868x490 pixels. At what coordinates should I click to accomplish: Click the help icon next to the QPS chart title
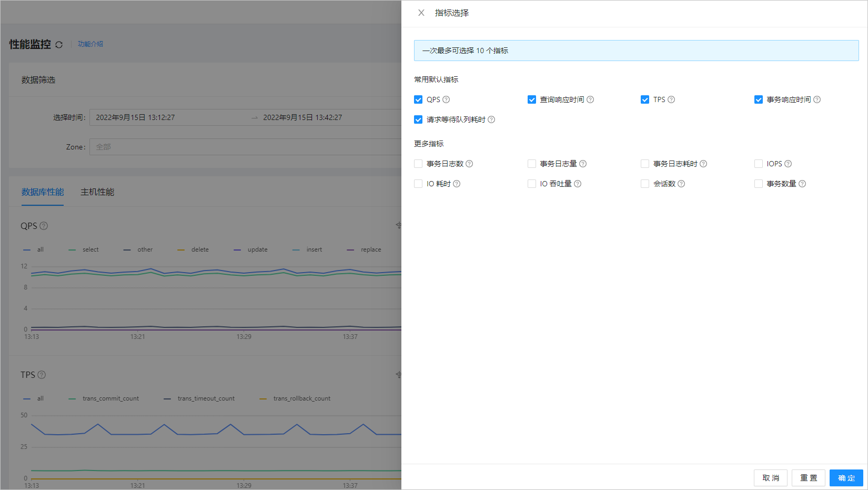click(x=44, y=225)
